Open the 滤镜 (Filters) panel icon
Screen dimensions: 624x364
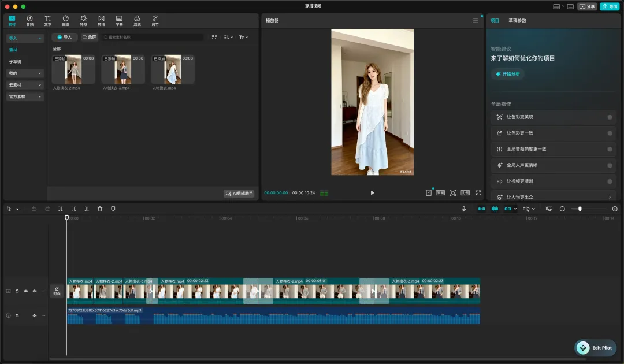click(137, 20)
